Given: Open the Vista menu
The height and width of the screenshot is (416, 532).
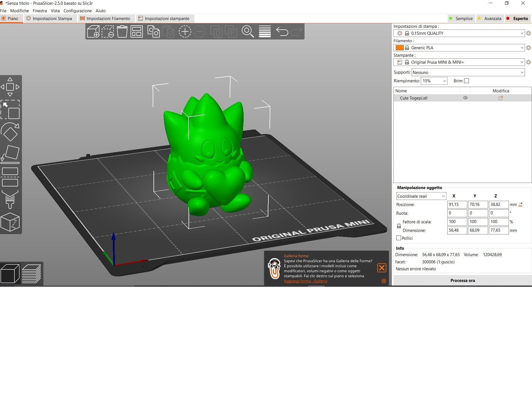Looking at the screenshot, I should pyautogui.click(x=55, y=11).
